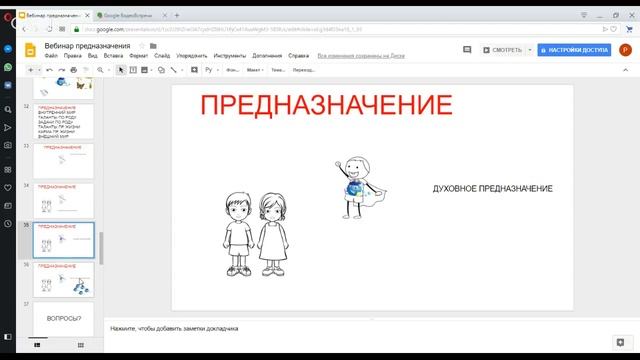Add a new slide with plus button

click(30, 70)
